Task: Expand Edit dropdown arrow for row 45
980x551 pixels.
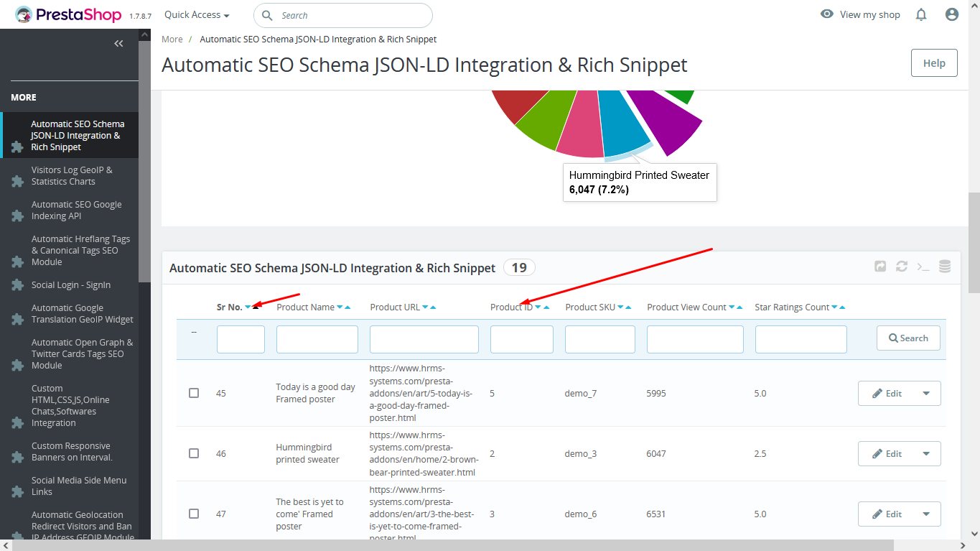Action: tap(926, 393)
